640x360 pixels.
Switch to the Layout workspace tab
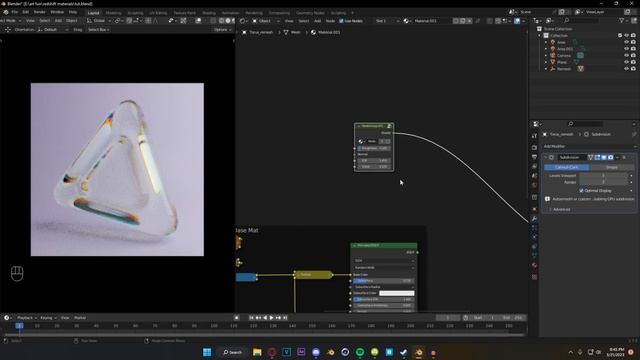coord(93,13)
